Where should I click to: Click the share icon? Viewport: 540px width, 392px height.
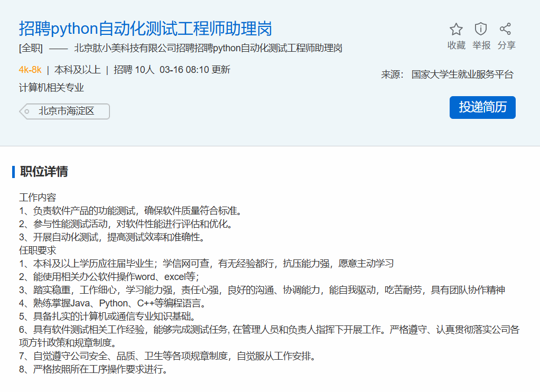(x=506, y=29)
